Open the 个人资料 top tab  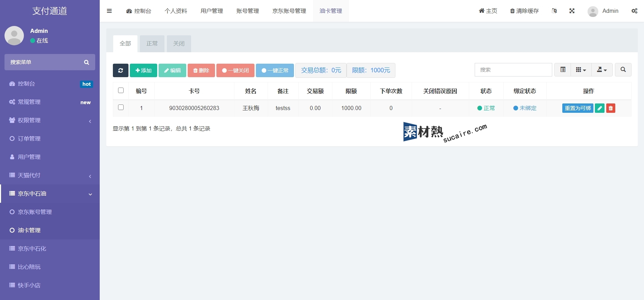(x=176, y=11)
